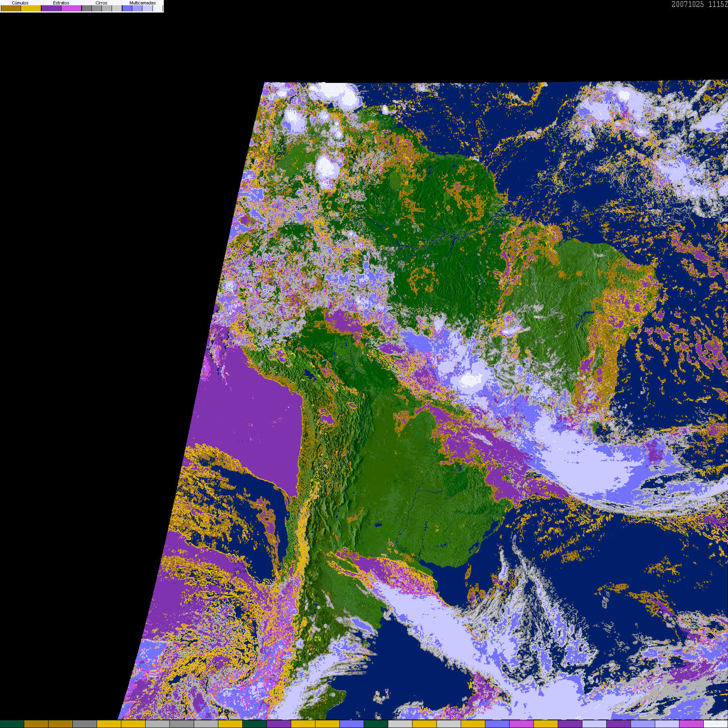This screenshot has height=728, width=728.
Task: Click the "Cúmulos" legend label
Action: (20, 3)
